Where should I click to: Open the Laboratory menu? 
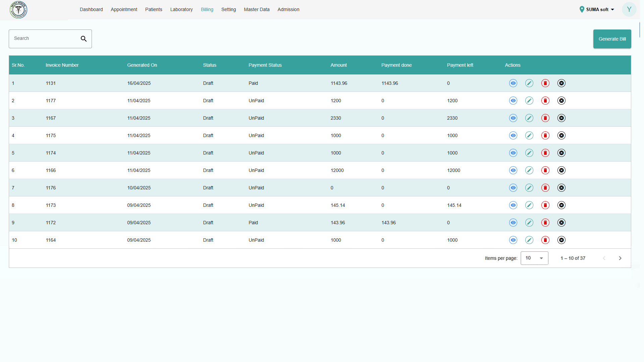coord(181,9)
